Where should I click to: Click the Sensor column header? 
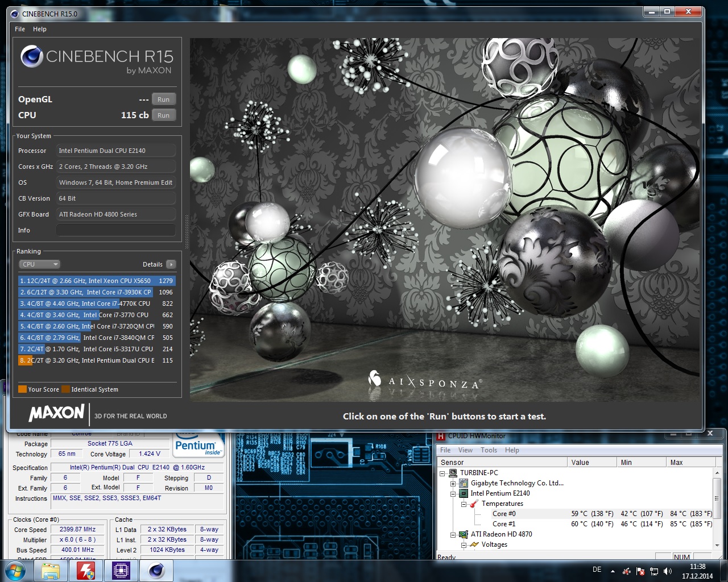(503, 462)
